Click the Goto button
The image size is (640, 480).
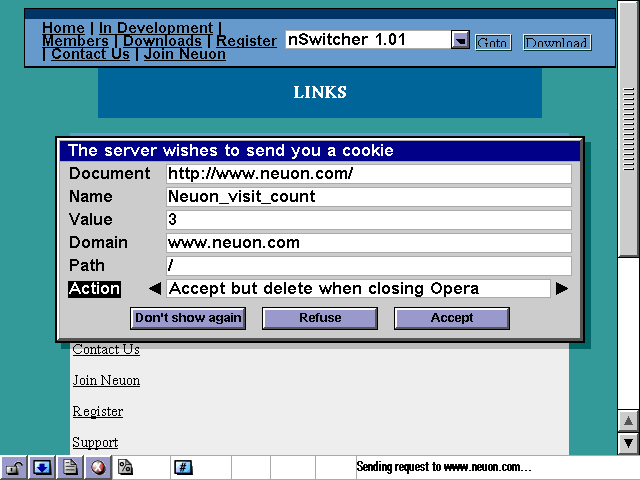click(493, 42)
